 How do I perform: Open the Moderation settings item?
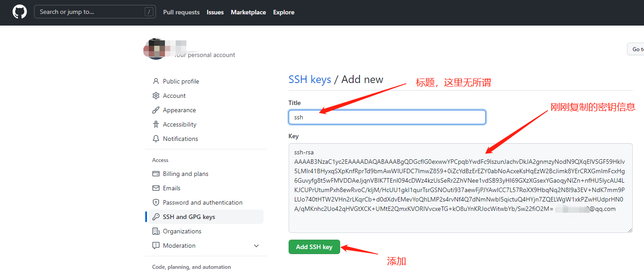pos(179,245)
